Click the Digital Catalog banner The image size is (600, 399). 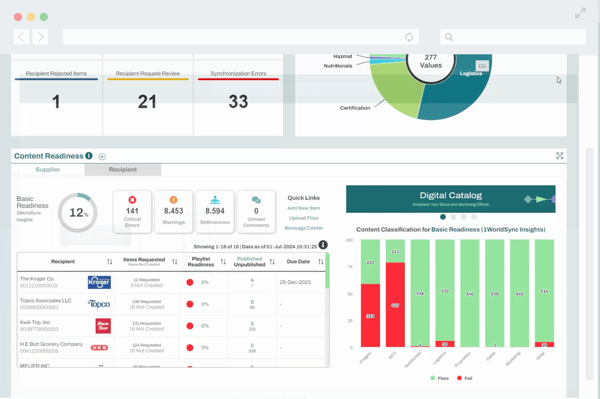(x=450, y=199)
